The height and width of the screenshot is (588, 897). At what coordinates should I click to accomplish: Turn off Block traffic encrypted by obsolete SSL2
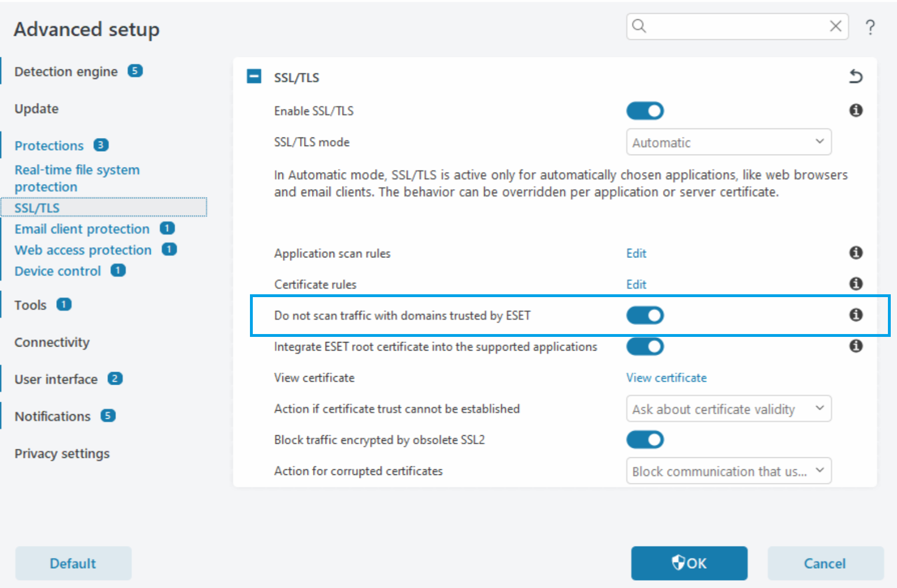tap(645, 440)
